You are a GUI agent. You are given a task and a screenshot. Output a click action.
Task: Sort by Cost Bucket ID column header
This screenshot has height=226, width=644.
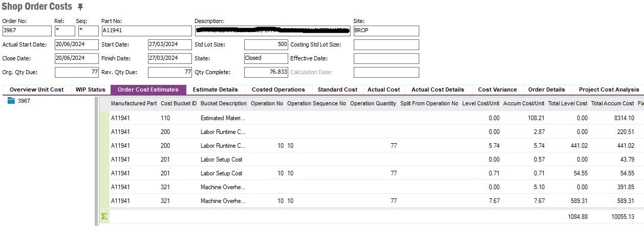pyautogui.click(x=178, y=104)
